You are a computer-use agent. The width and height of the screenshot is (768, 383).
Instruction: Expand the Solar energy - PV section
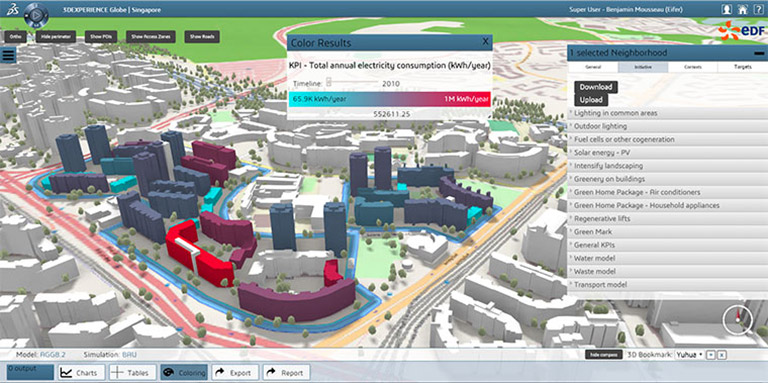tap(666, 153)
